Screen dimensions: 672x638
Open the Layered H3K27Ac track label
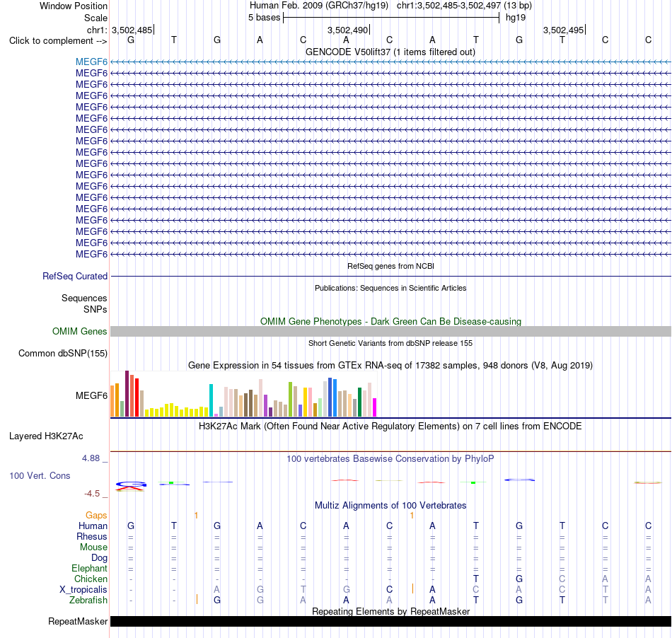click(x=46, y=436)
